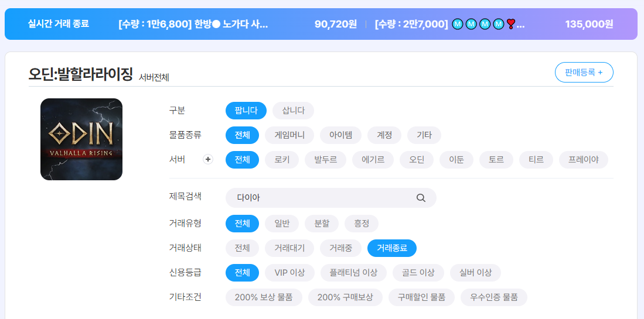The image size is (644, 319).
Task: Filter trade status by 거래대기
Action: coord(289,248)
